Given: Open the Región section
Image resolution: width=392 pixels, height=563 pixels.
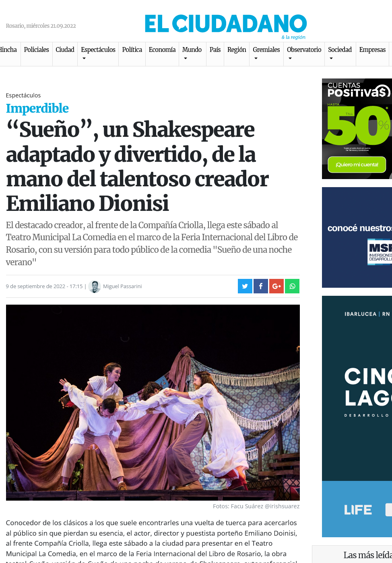Looking at the screenshot, I should [x=237, y=49].
